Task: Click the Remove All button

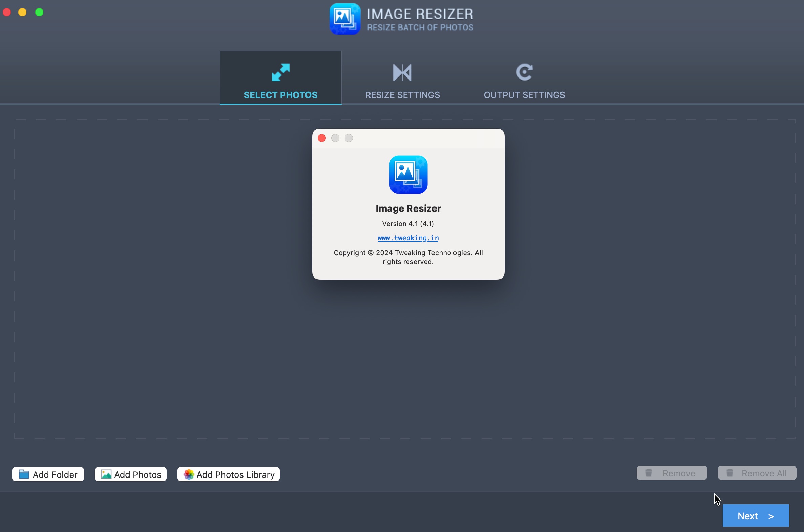Action: (x=757, y=473)
